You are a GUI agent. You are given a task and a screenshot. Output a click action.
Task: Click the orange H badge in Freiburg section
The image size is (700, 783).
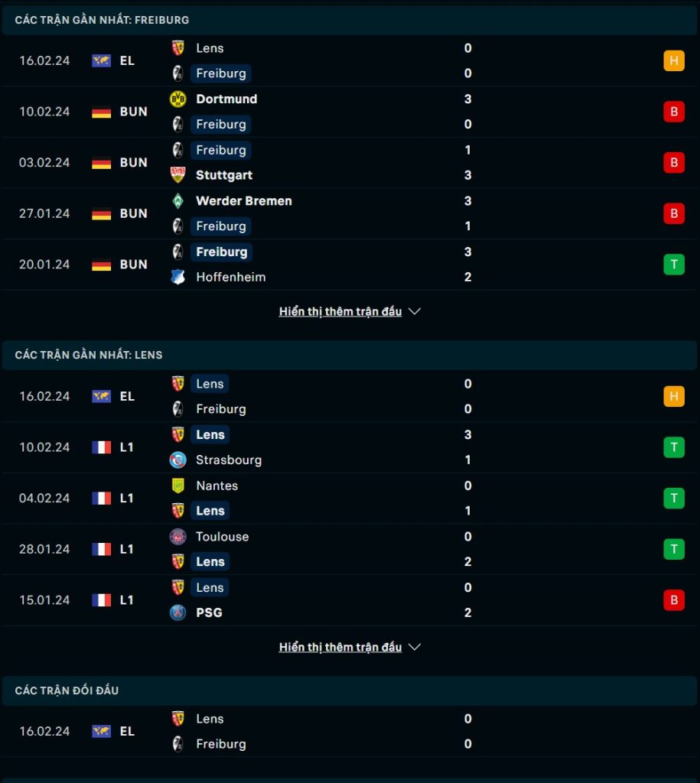[x=673, y=60]
